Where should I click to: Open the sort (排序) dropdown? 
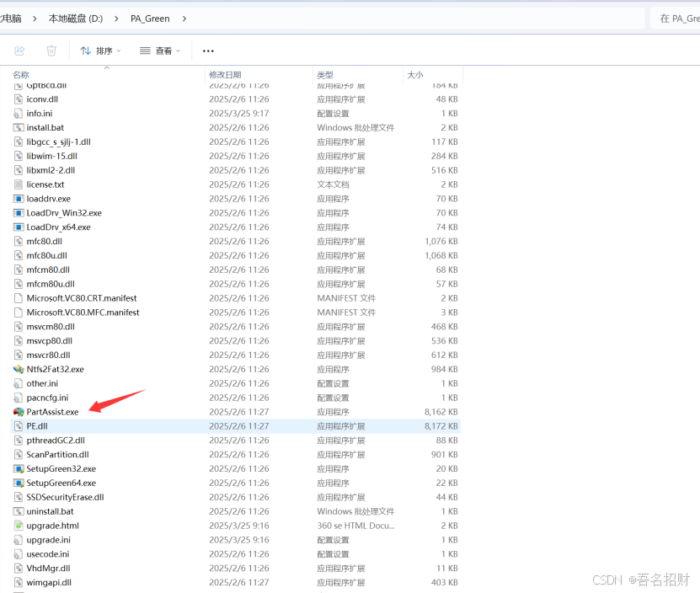(100, 51)
